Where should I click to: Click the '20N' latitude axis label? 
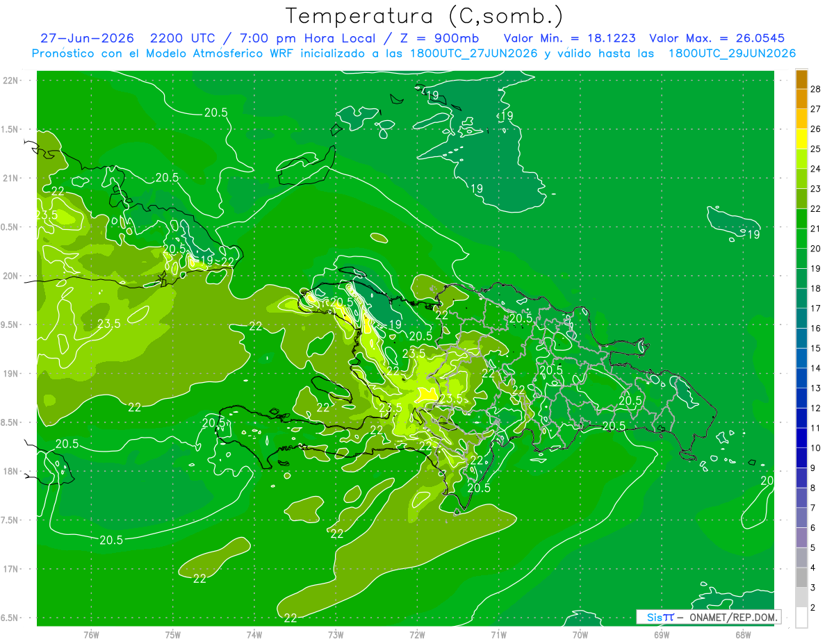10,276
